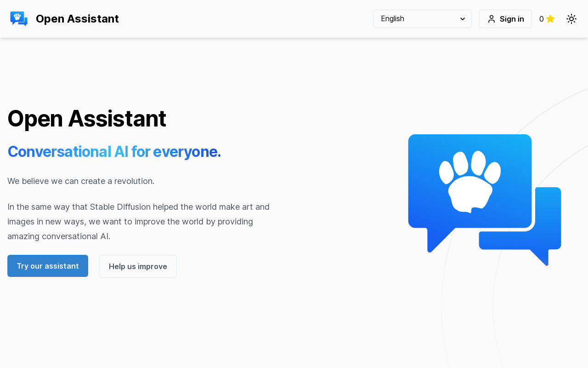Click the 'Conversational AI for everyone.' tagline
This screenshot has height=368, width=588.
pyautogui.click(x=114, y=151)
